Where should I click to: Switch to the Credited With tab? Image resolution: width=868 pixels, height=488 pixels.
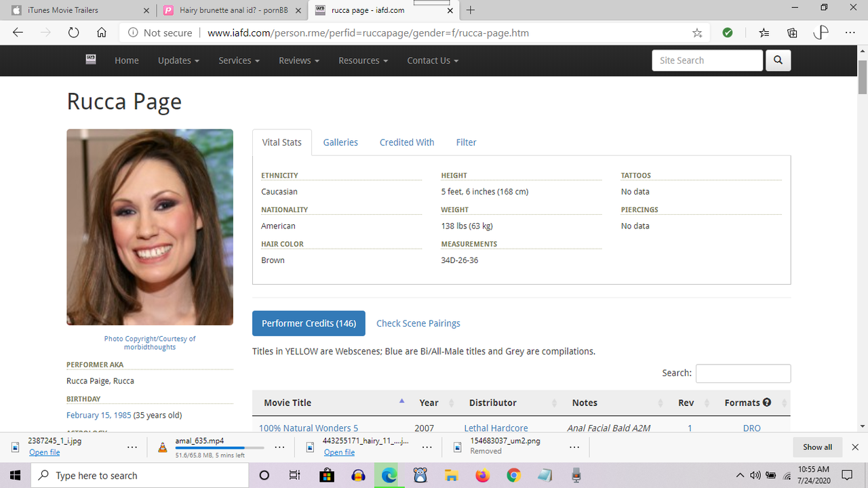pyautogui.click(x=407, y=142)
